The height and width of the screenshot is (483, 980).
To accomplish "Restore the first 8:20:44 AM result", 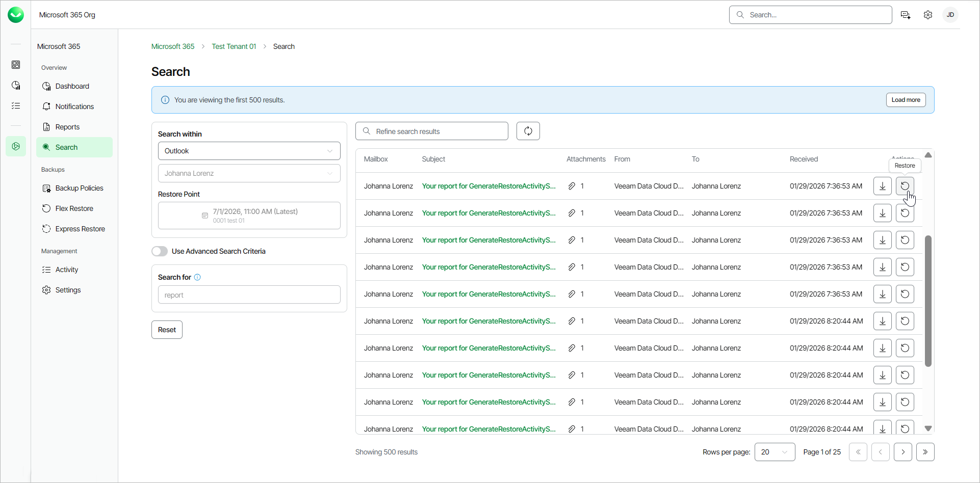I will [905, 321].
